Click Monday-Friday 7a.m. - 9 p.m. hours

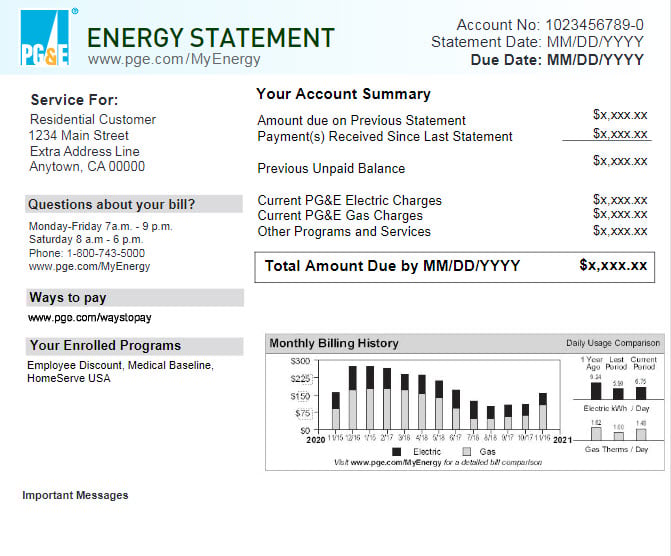coord(101,226)
